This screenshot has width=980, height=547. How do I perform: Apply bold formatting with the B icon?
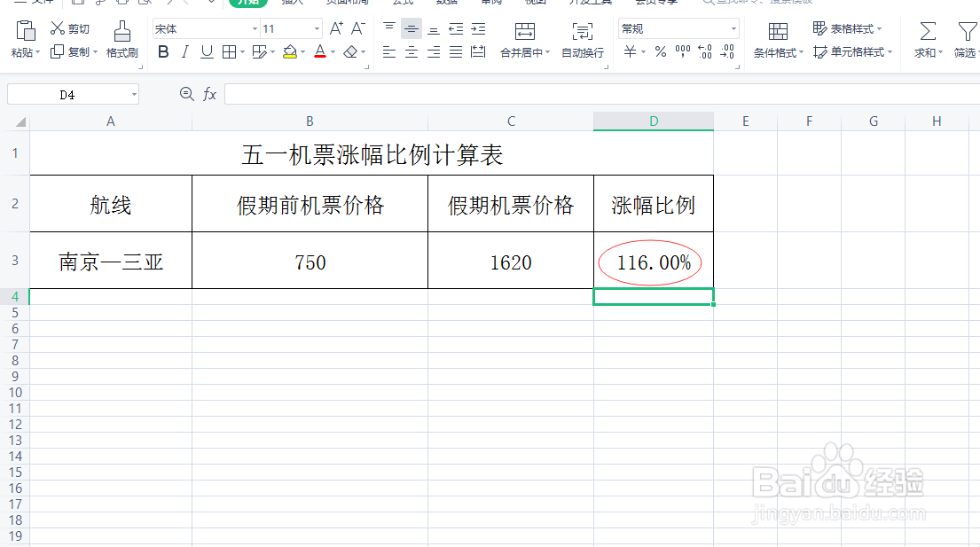point(163,51)
